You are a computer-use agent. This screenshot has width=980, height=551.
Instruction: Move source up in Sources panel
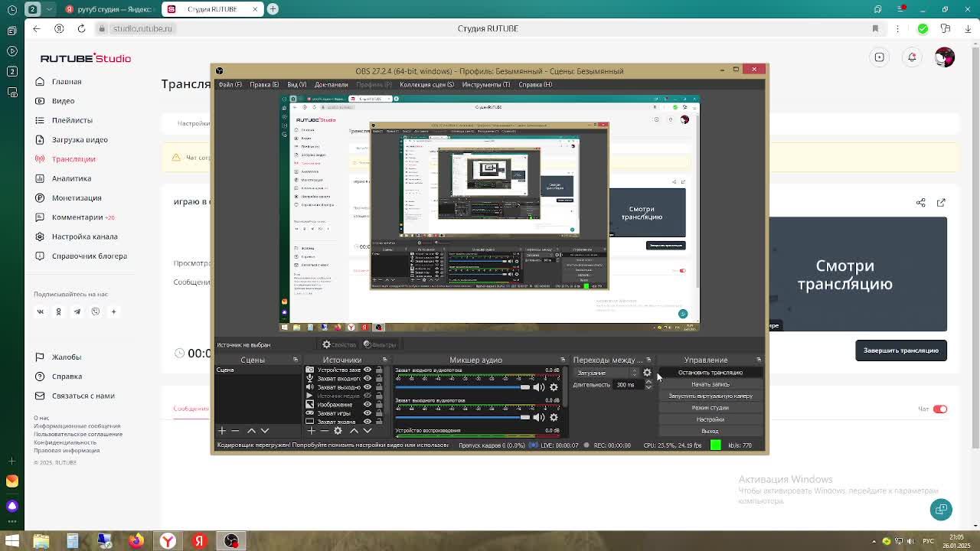click(354, 431)
